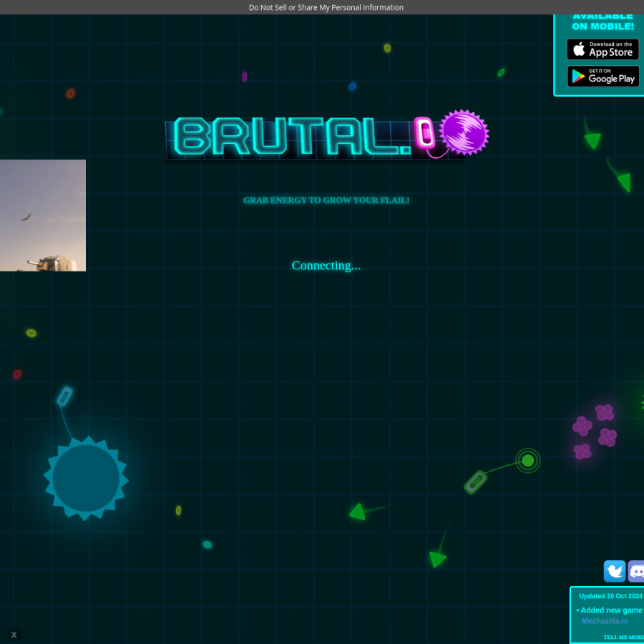The image size is (644, 644).
Task: Click Do Not Sell or Share My Personal Information
Action: pos(326,7)
